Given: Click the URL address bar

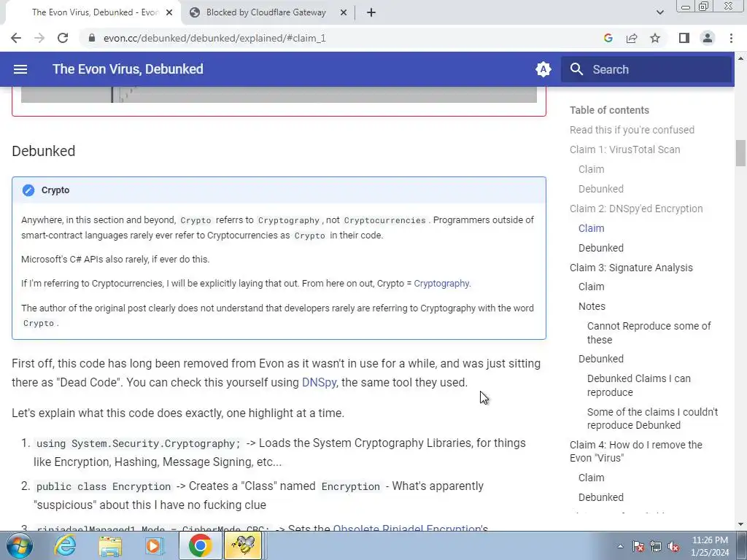Looking at the screenshot, I should point(214,38).
